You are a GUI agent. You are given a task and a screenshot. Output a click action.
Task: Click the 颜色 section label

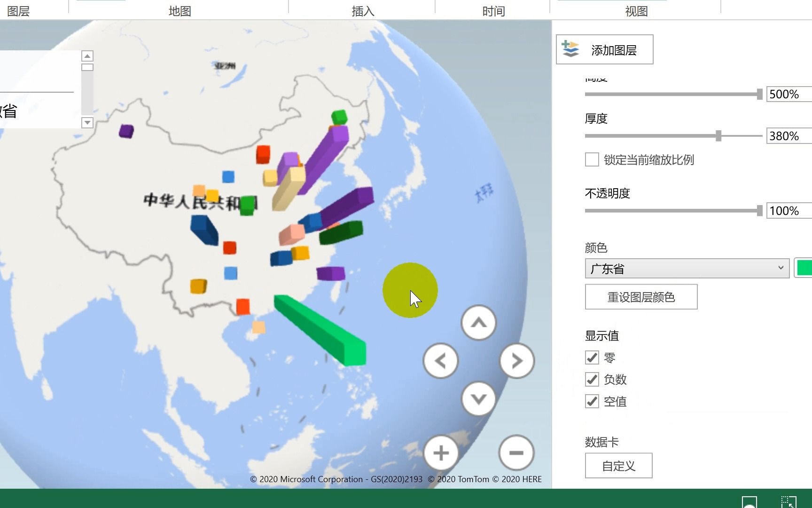pos(596,247)
